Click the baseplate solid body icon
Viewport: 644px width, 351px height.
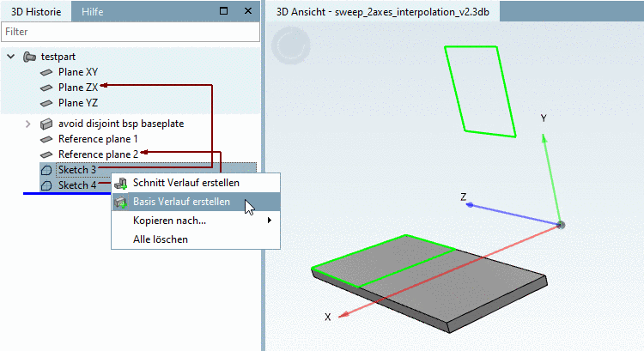click(46, 124)
